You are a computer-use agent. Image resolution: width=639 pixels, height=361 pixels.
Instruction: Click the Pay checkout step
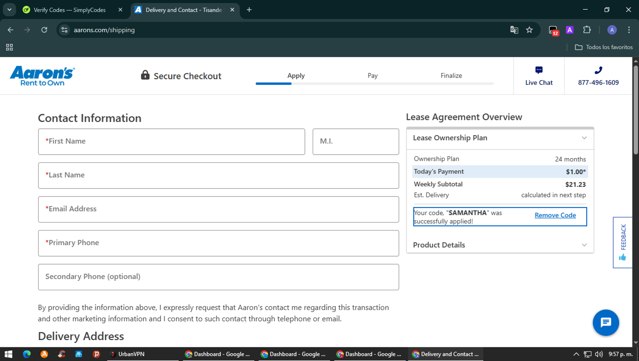[372, 75]
